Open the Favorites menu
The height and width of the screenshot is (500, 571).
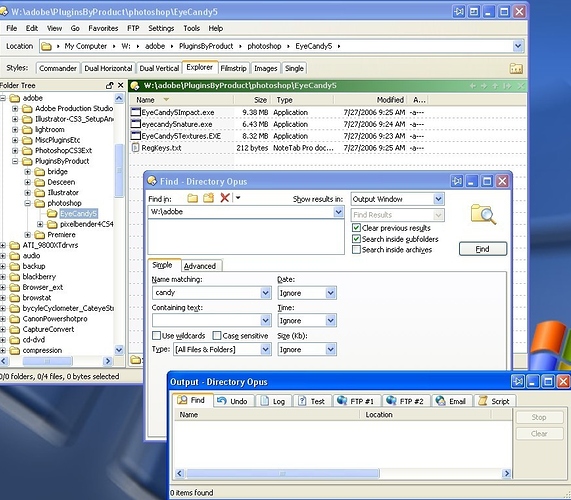pyautogui.click(x=103, y=28)
